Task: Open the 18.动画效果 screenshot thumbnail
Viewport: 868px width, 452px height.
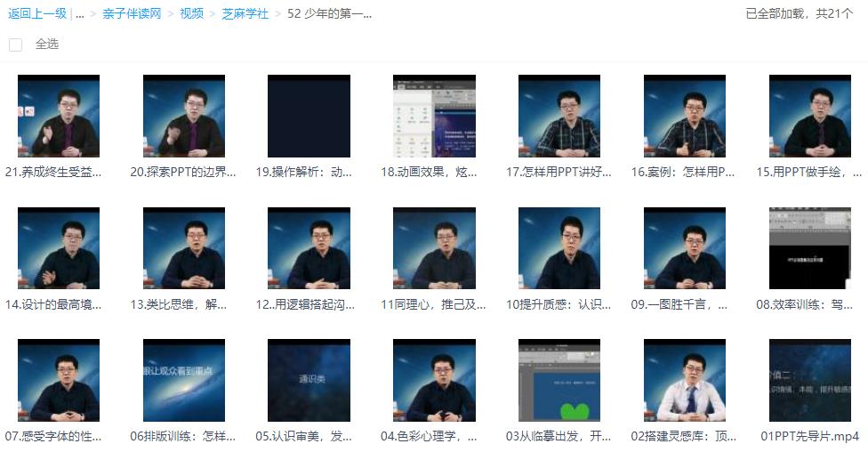Action: tap(434, 116)
